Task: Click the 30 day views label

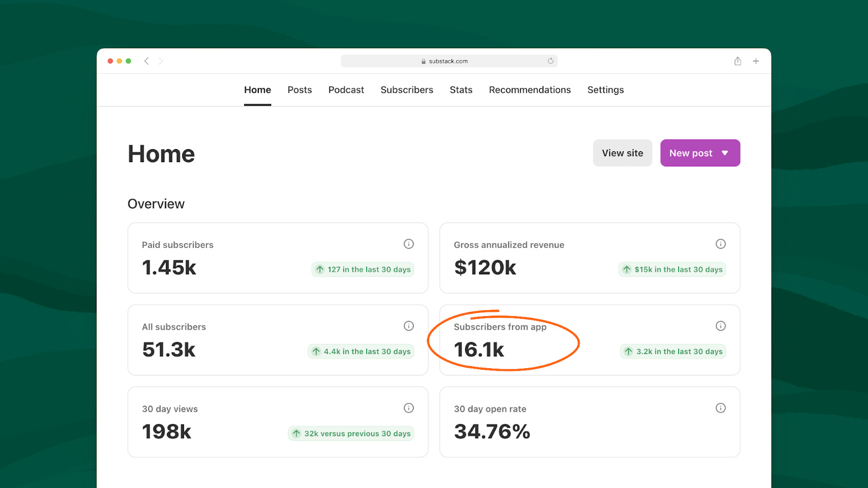Action: coord(170,409)
